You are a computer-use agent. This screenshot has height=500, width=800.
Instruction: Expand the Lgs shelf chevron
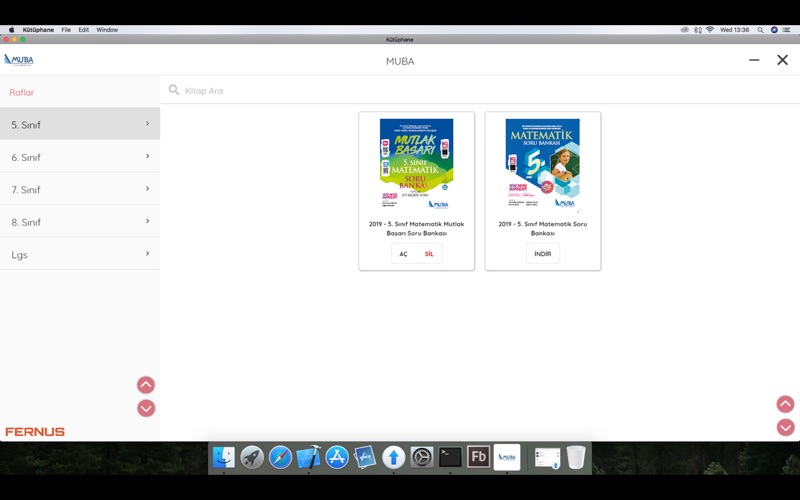pos(147,254)
